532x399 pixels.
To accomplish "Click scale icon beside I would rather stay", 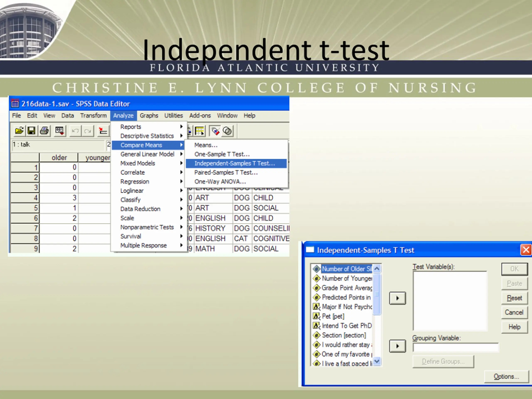I will tap(316, 345).
